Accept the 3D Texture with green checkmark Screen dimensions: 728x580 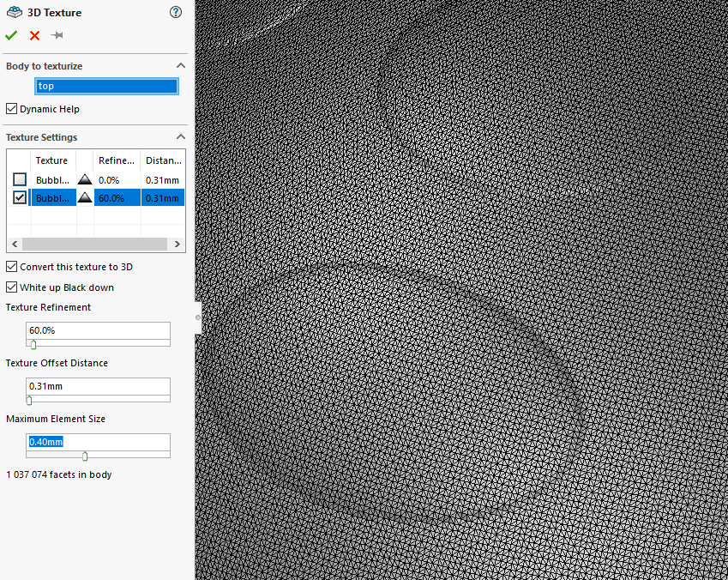click(x=11, y=35)
